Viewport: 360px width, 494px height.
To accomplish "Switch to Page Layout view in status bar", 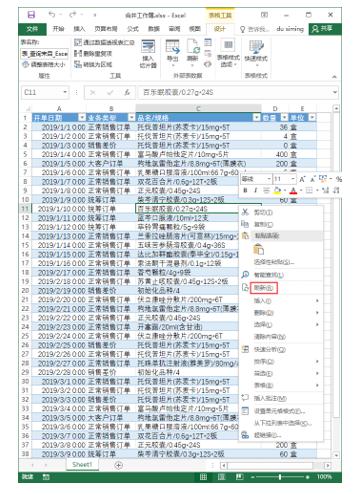I will pos(221,477).
